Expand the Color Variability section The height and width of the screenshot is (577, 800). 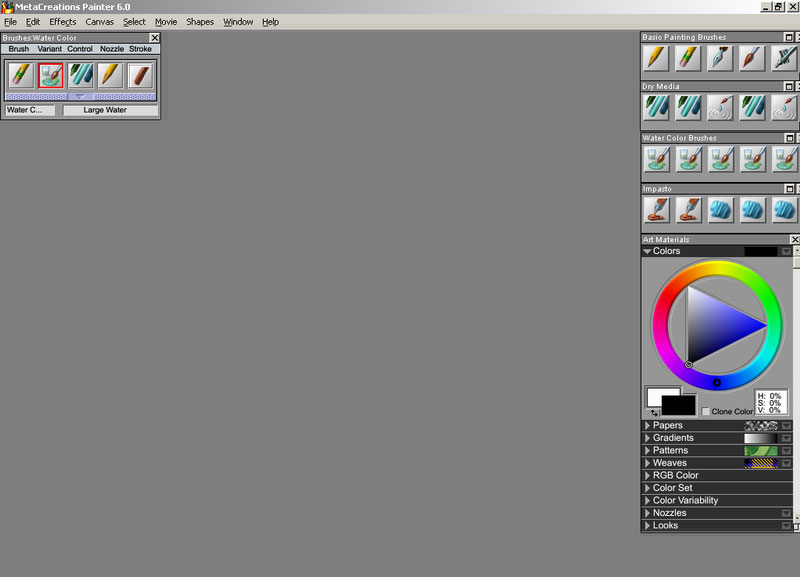[x=647, y=500]
